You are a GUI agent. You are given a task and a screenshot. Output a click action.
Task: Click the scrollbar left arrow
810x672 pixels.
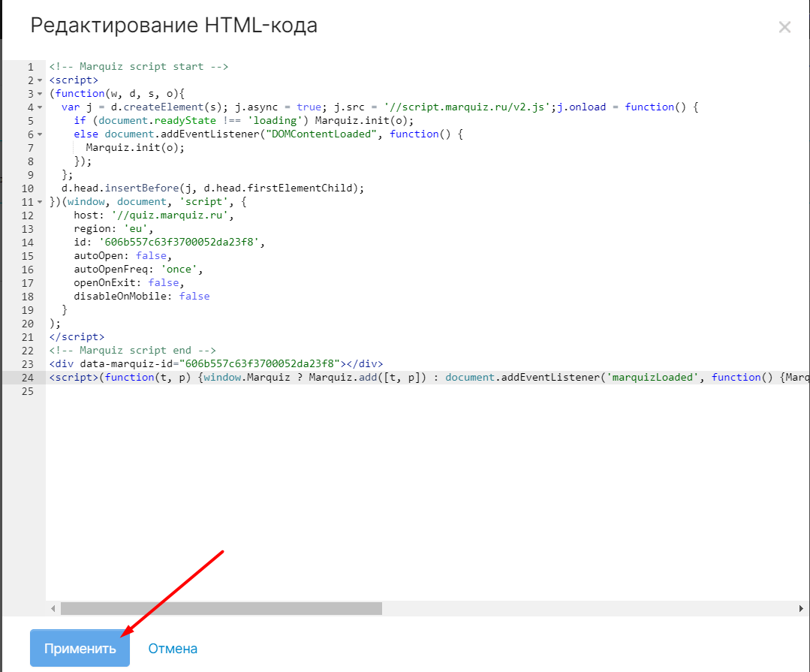click(x=53, y=608)
